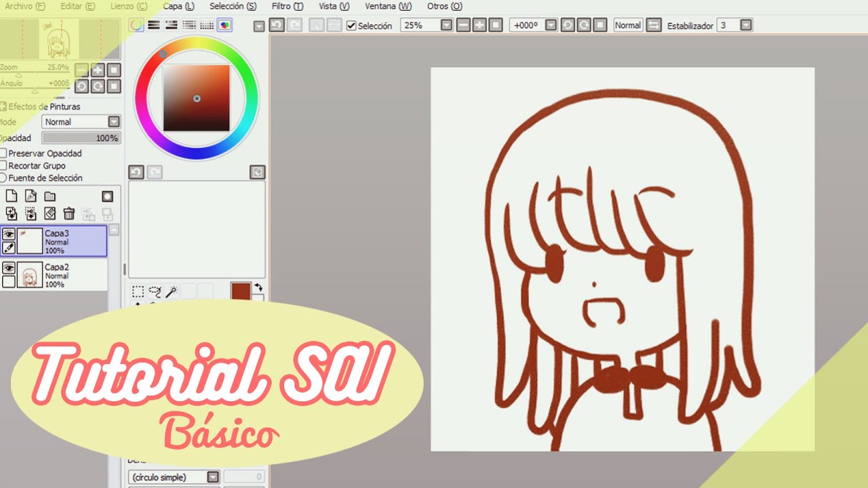Screen dimensions: 868x488
Task: Click the zoom in plus button beside 25%
Action: pos(480,25)
